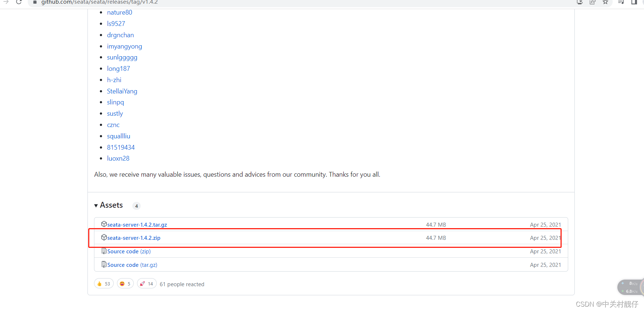Screen dimensions: 644x311
Task: Open contributor cznc profile
Action: coord(113,125)
